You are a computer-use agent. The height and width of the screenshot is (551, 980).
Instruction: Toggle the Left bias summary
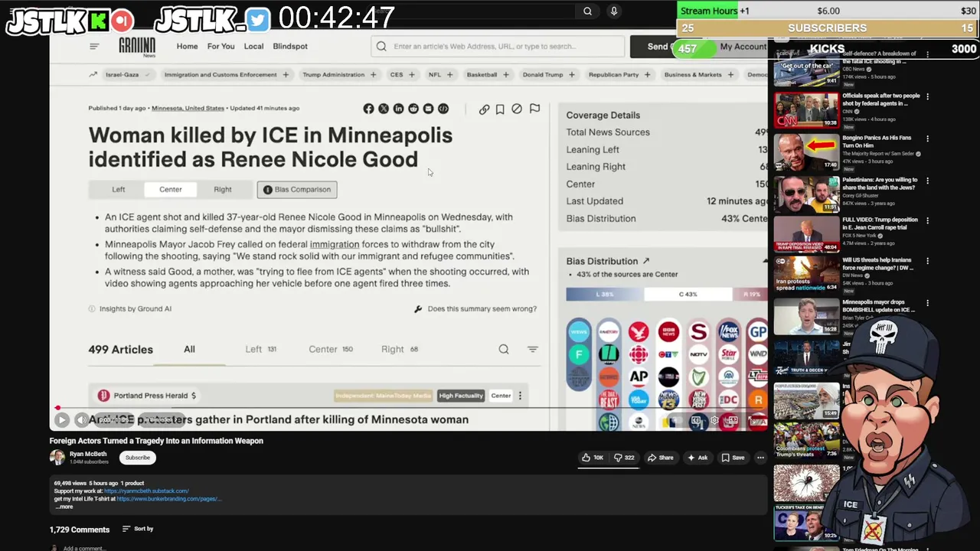tap(119, 189)
